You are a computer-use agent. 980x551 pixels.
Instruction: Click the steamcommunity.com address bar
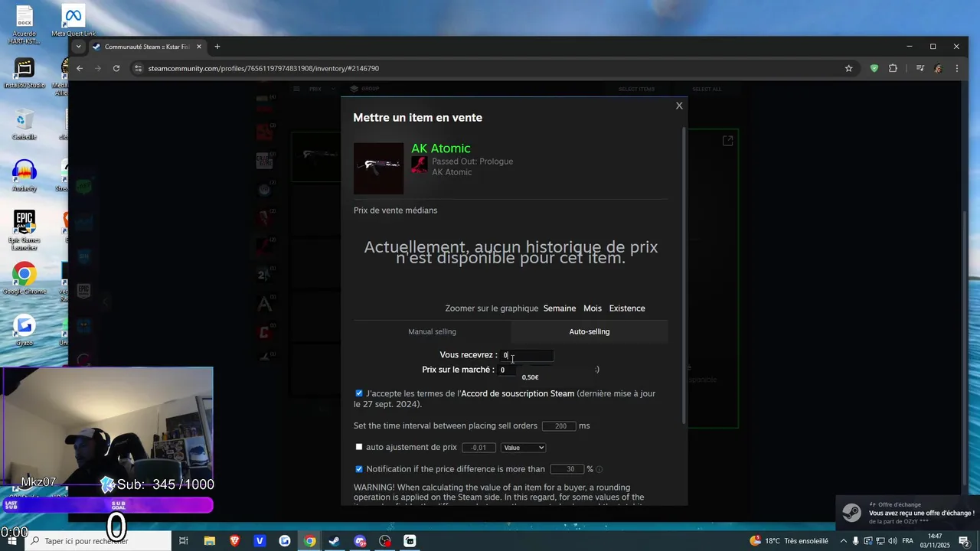tap(490, 68)
